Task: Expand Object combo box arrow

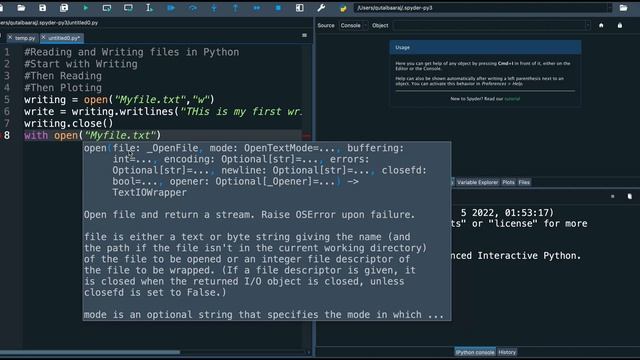Action: (588, 25)
